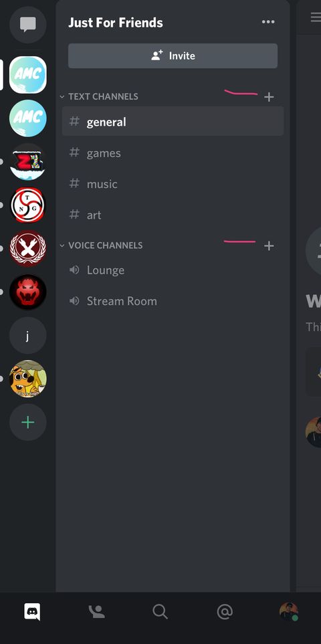Create new text channel plus icon

[x=269, y=97]
